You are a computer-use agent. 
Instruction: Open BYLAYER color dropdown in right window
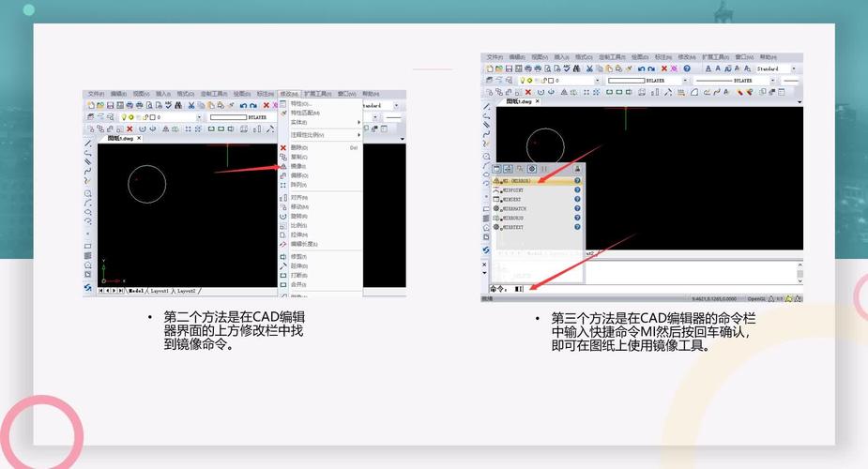click(x=685, y=81)
